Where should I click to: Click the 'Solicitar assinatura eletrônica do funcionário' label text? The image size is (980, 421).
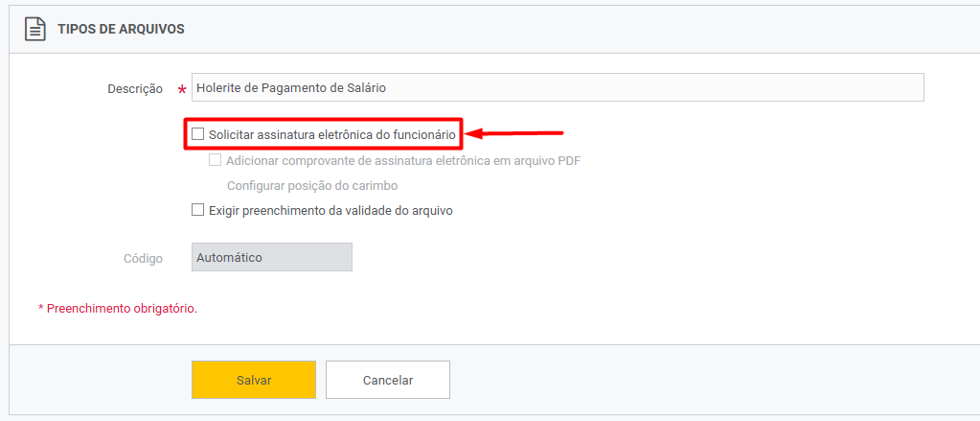click(332, 134)
